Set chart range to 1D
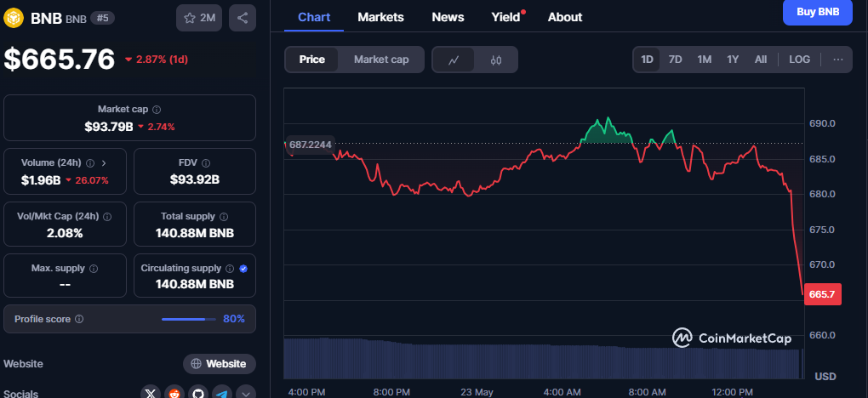This screenshot has width=868, height=398. (647, 60)
